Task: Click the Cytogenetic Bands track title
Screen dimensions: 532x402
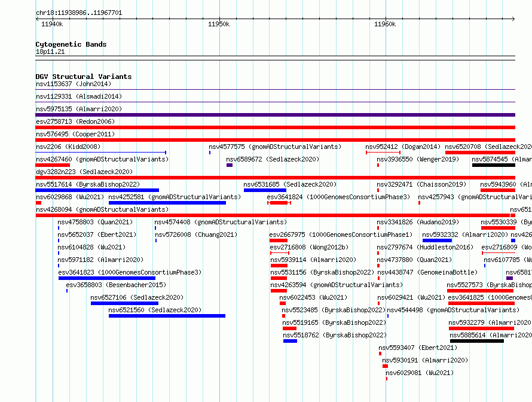Action: (71, 44)
